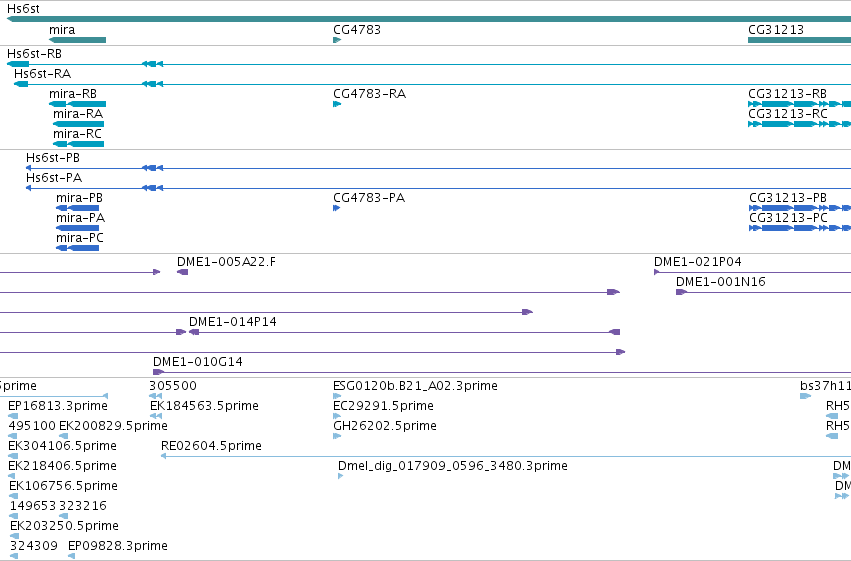Select the EK304106.5prime EST label

click(62, 446)
